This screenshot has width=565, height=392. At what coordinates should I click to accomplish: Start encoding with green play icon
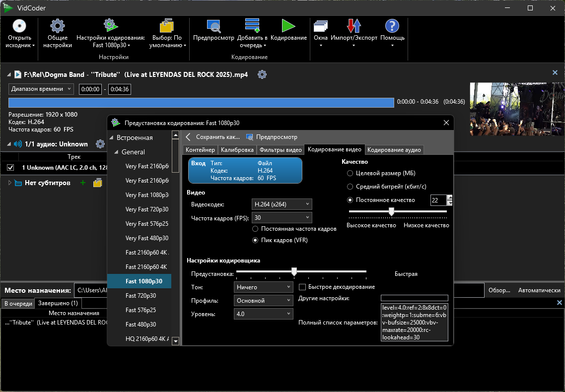point(288,26)
